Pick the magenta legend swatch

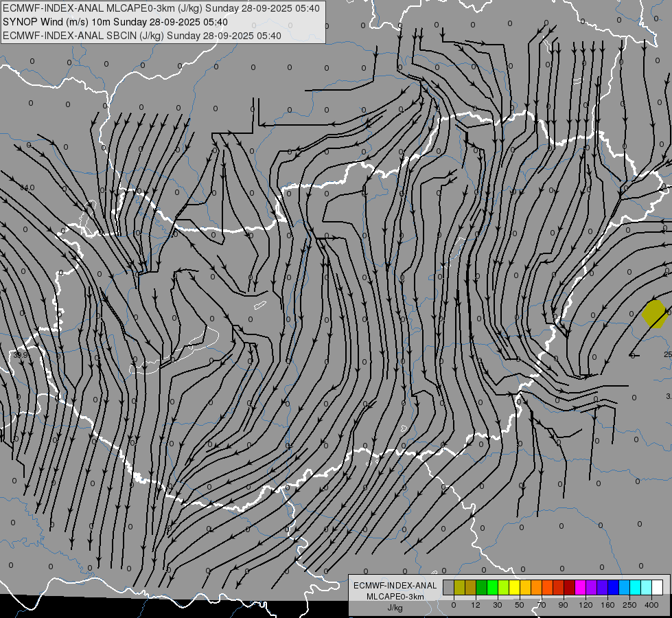tap(580, 587)
